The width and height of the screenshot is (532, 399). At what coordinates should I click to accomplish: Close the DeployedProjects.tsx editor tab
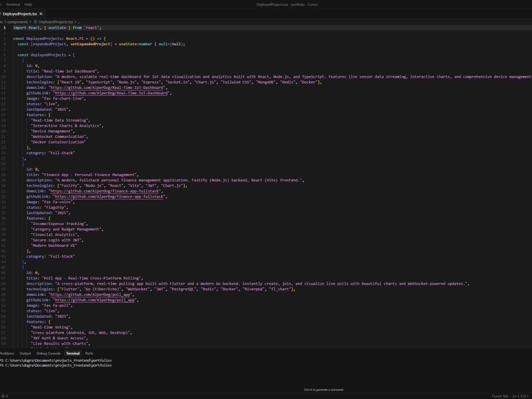point(41,14)
